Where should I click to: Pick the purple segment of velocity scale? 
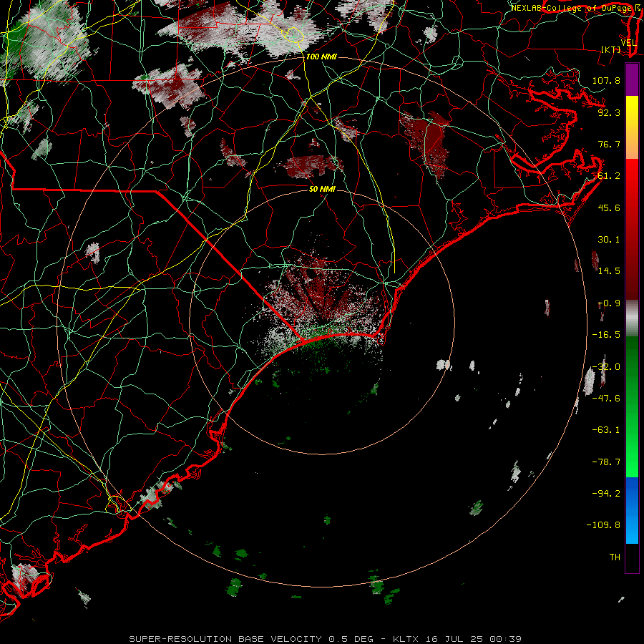point(632,79)
